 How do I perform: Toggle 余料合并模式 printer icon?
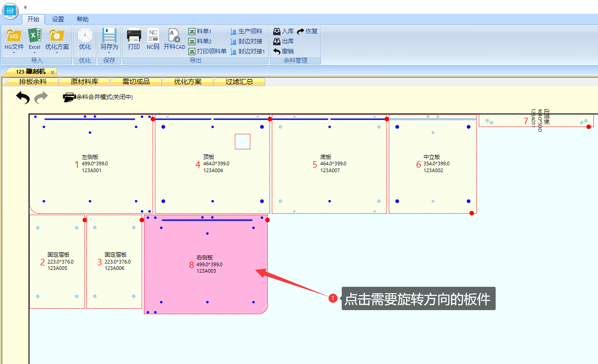69,97
